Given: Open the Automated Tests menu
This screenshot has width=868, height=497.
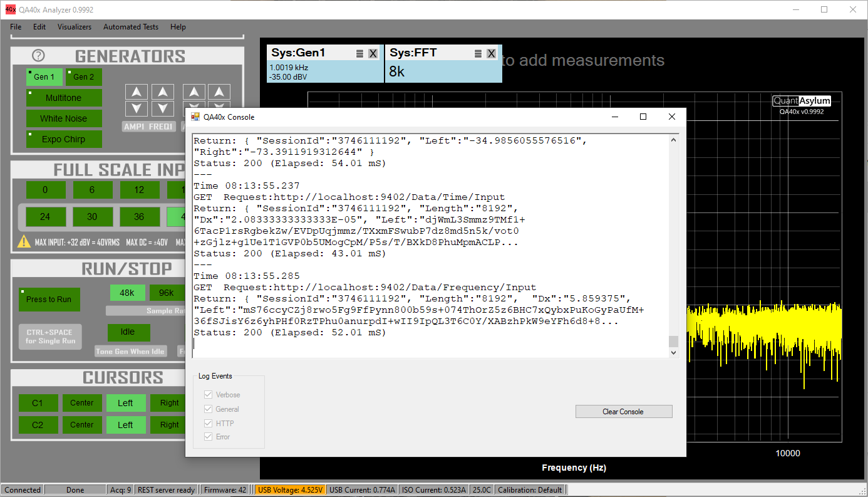Looking at the screenshot, I should (x=131, y=27).
